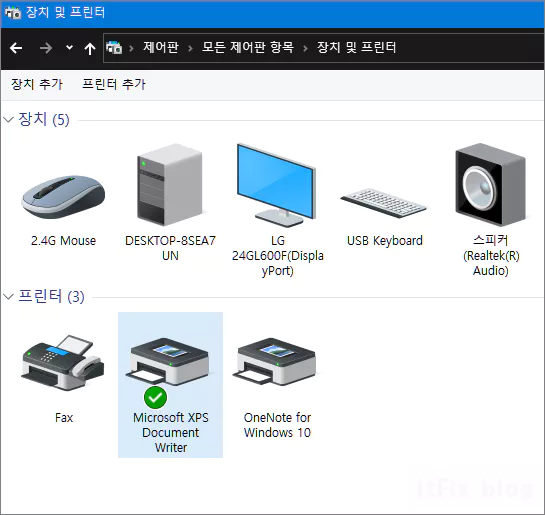Screen dimensions: 545x515
Task: Select the Fax printer icon
Action: pos(63,363)
